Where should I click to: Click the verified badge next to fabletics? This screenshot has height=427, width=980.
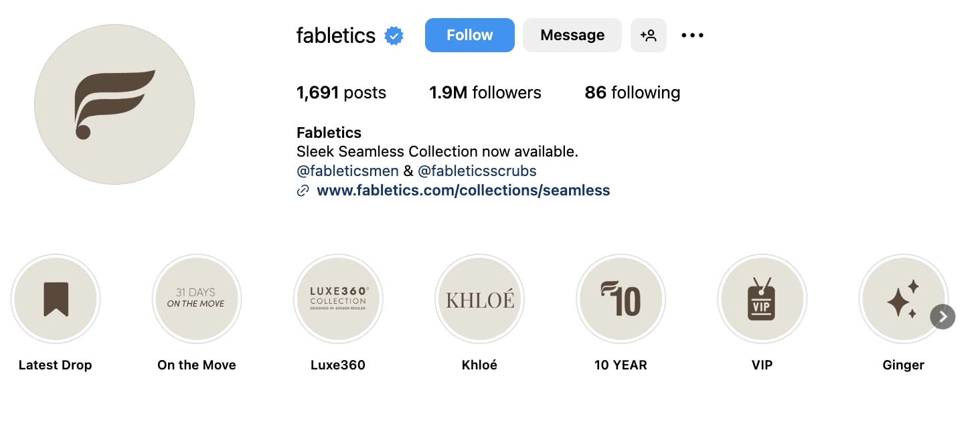[394, 35]
